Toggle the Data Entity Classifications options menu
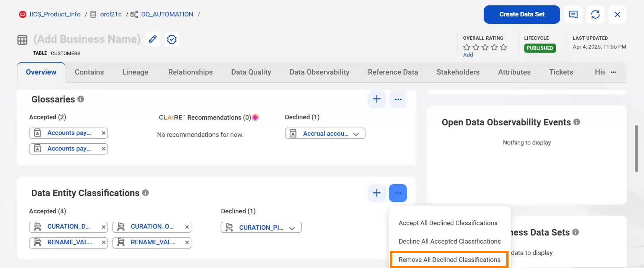Viewport: 644px width, 268px height. click(398, 193)
